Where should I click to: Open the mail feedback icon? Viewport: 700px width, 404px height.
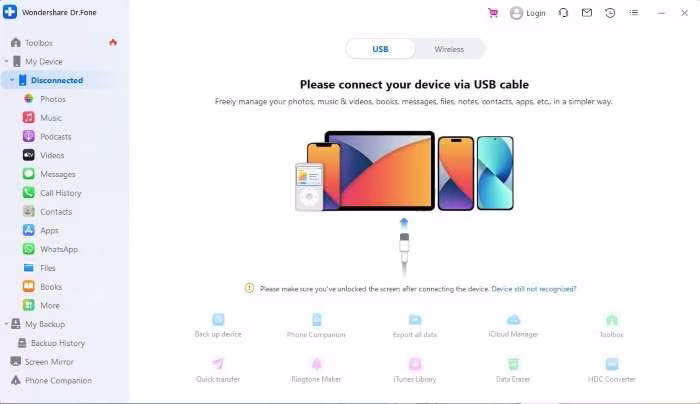[x=587, y=13]
